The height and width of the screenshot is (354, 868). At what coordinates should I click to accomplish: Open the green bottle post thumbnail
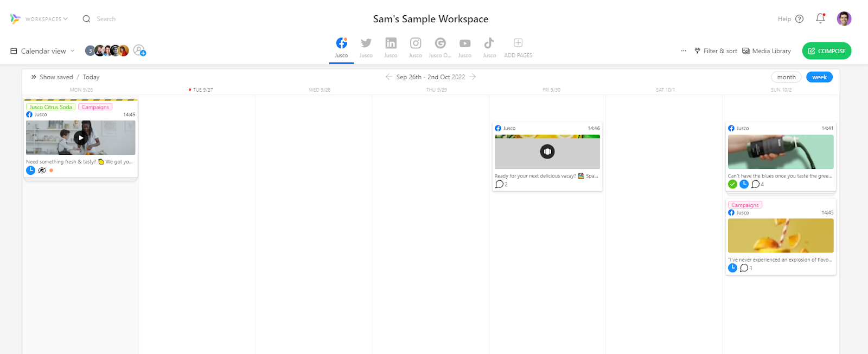pos(781,151)
